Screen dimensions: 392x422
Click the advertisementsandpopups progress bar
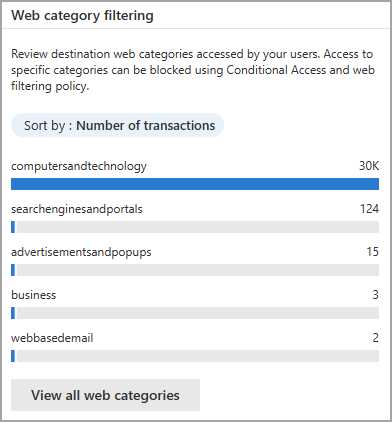pyautogui.click(x=195, y=270)
